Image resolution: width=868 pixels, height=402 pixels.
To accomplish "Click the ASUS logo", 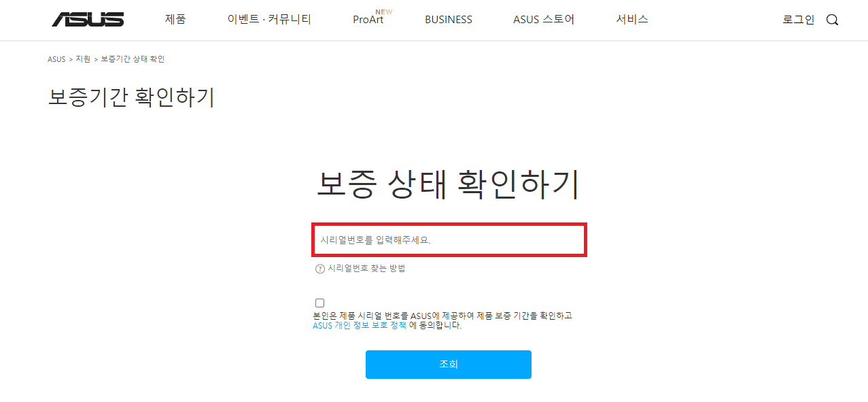I will [88, 19].
